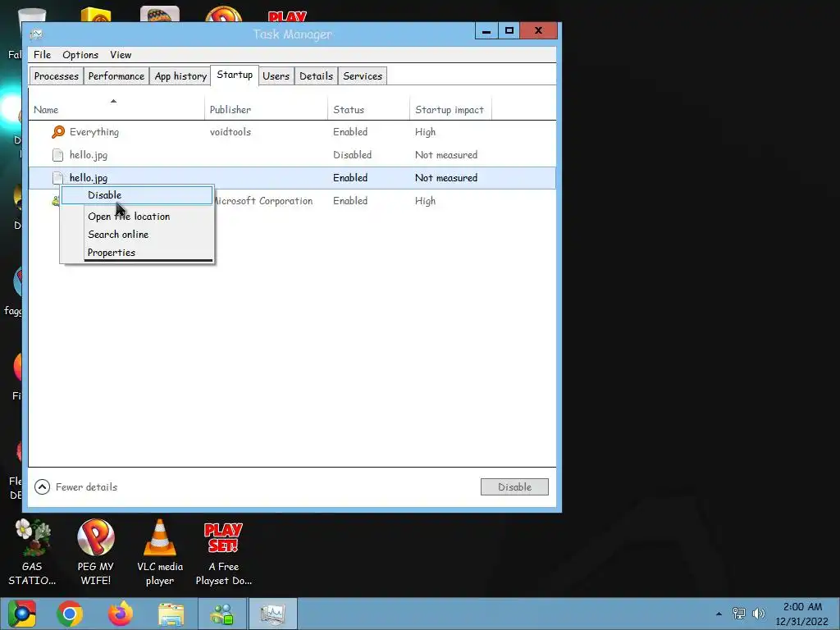
Task: Switch to the App history tab
Action: [x=180, y=76]
